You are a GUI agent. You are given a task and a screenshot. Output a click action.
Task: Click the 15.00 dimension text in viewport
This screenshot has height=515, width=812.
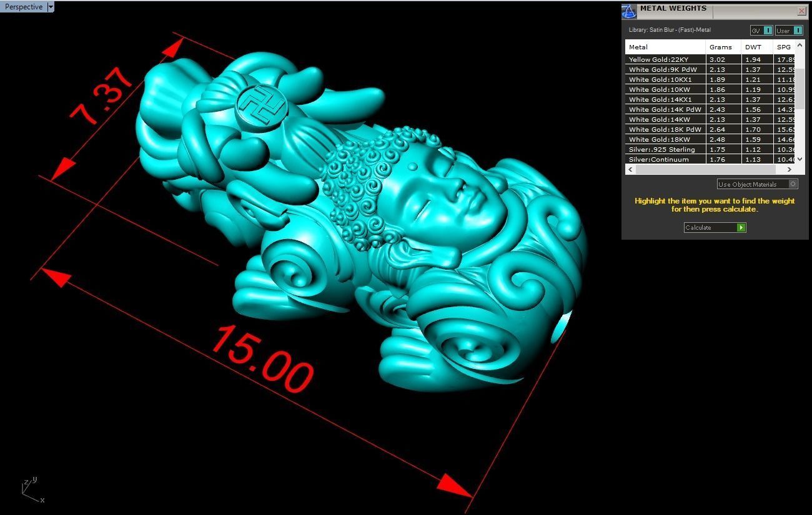[x=261, y=358]
